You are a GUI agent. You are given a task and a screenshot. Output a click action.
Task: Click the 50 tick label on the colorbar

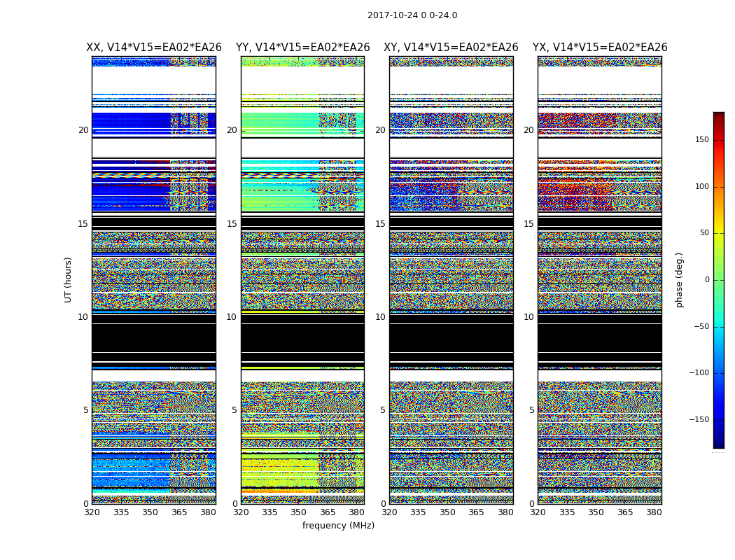point(703,233)
